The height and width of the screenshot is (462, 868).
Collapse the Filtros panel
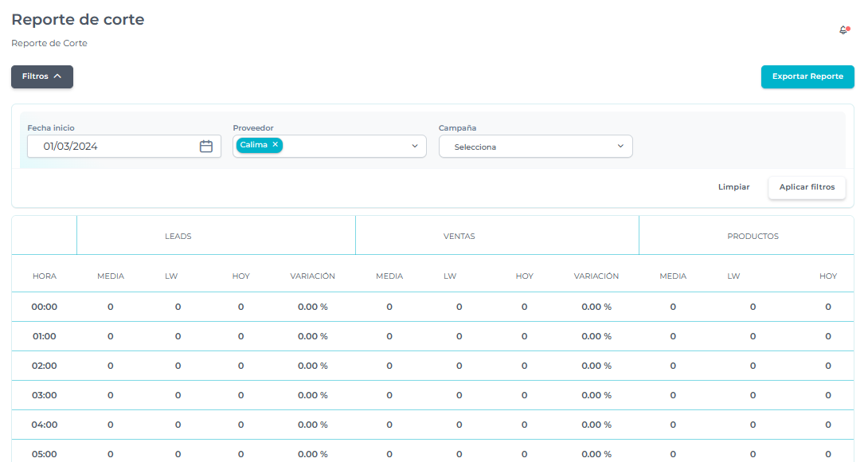(x=42, y=77)
